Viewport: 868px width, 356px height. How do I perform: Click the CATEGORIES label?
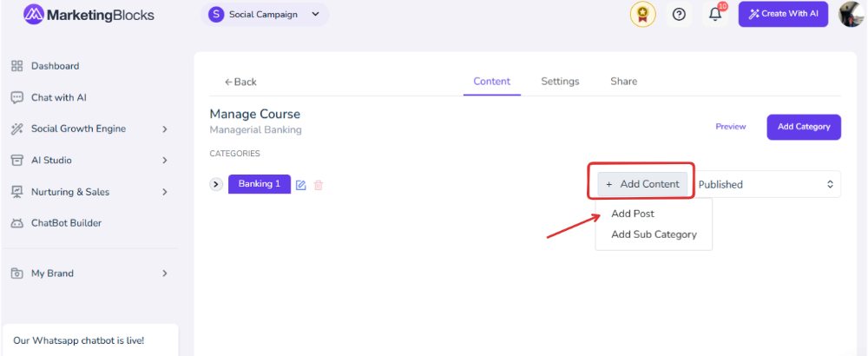(234, 154)
